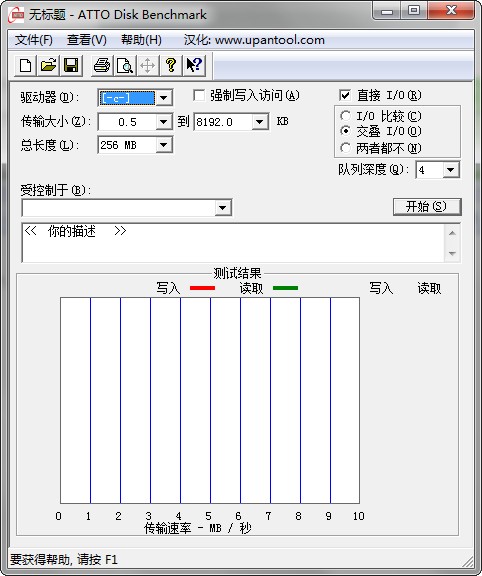The height and width of the screenshot is (576, 482).
Task: Click the 受控制于(B): label
Action: pos(56,190)
